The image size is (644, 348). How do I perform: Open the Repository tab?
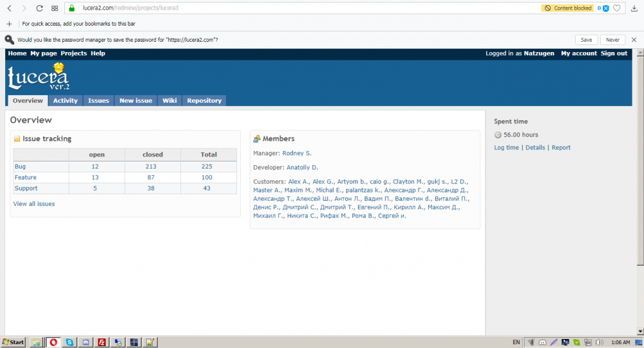point(204,100)
